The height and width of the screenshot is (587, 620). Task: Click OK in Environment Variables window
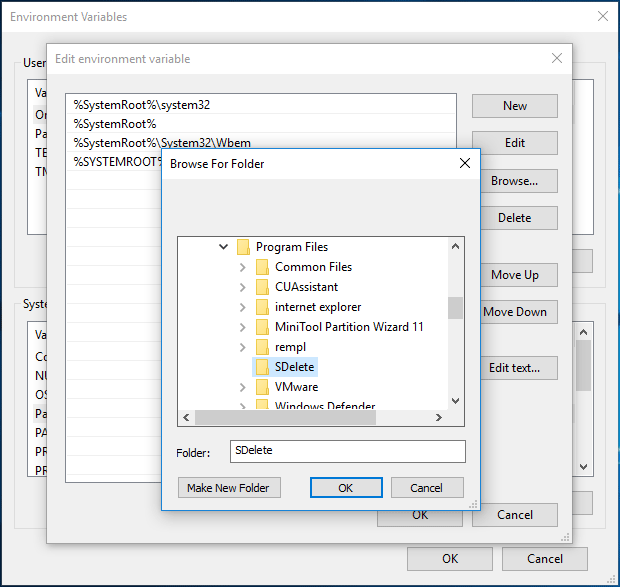pos(450,559)
